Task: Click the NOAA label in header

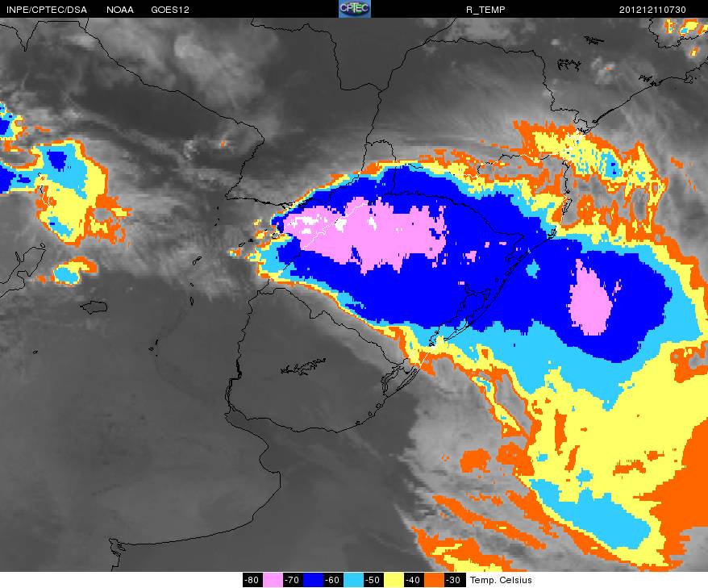Action: point(120,10)
